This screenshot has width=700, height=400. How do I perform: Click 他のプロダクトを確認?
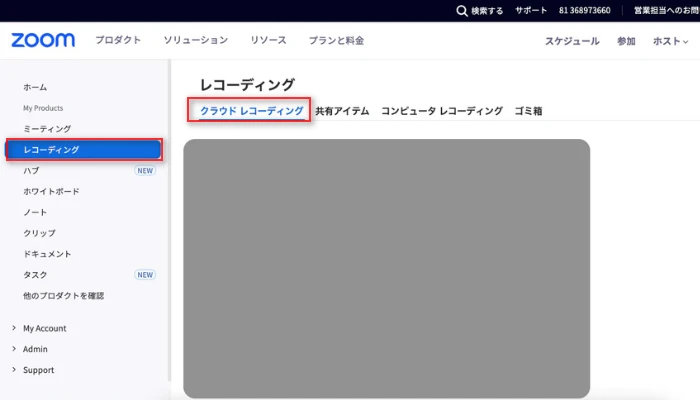click(x=63, y=296)
